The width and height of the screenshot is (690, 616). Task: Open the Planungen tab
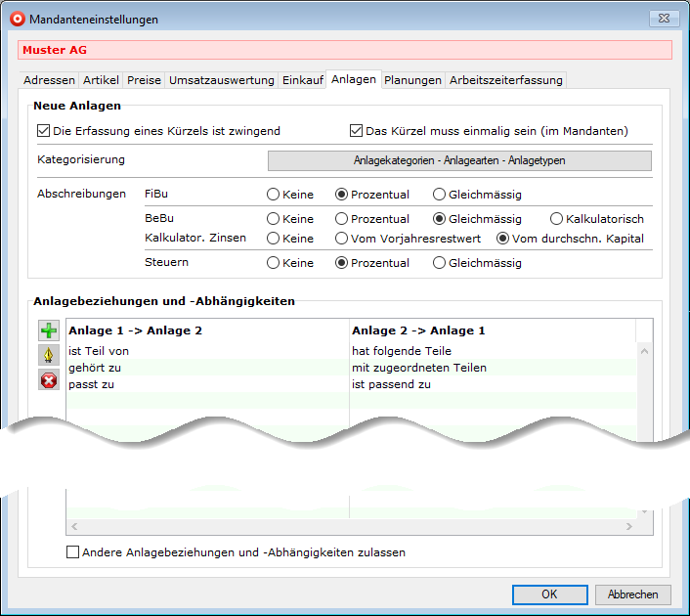[412, 80]
